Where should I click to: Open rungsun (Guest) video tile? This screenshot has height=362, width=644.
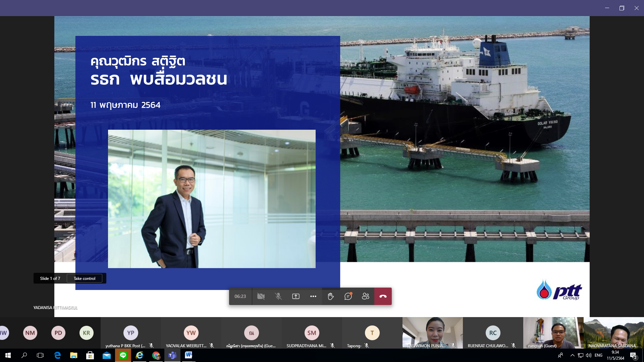tap(553, 333)
